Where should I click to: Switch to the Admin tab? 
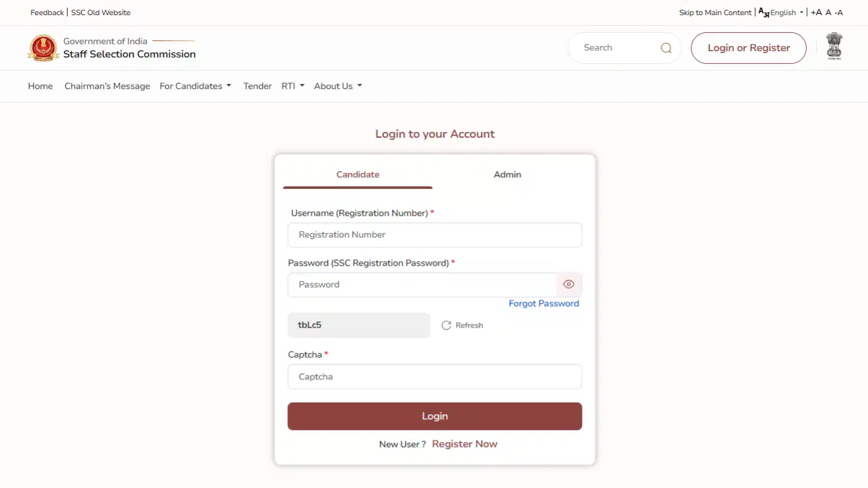pyautogui.click(x=507, y=174)
